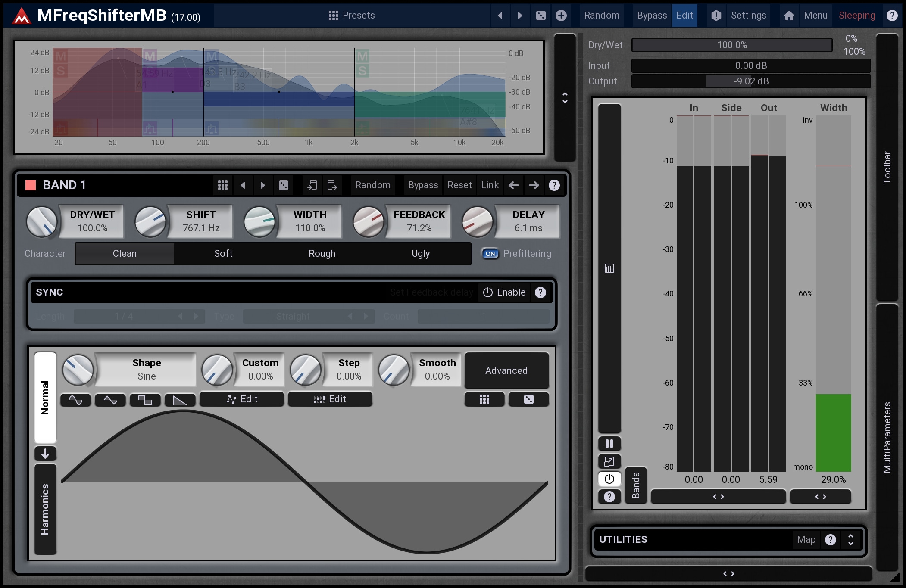Adjust the global Dry/Wet slider
906x588 pixels.
pos(731,45)
